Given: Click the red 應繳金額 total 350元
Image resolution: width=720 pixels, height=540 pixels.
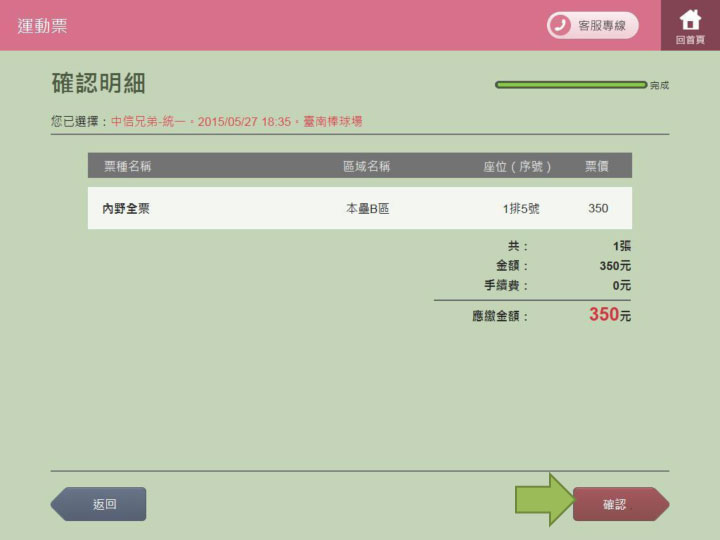Looking at the screenshot, I should (x=610, y=315).
